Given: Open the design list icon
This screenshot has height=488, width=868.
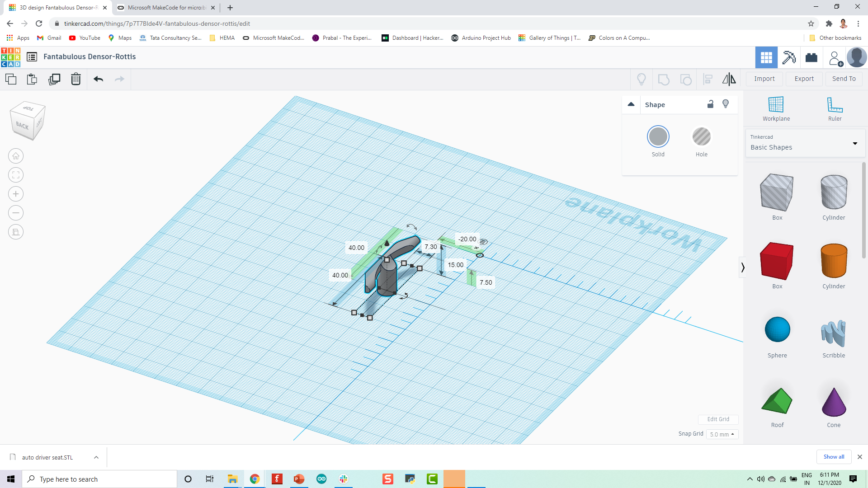Looking at the screenshot, I should pyautogui.click(x=32, y=57).
